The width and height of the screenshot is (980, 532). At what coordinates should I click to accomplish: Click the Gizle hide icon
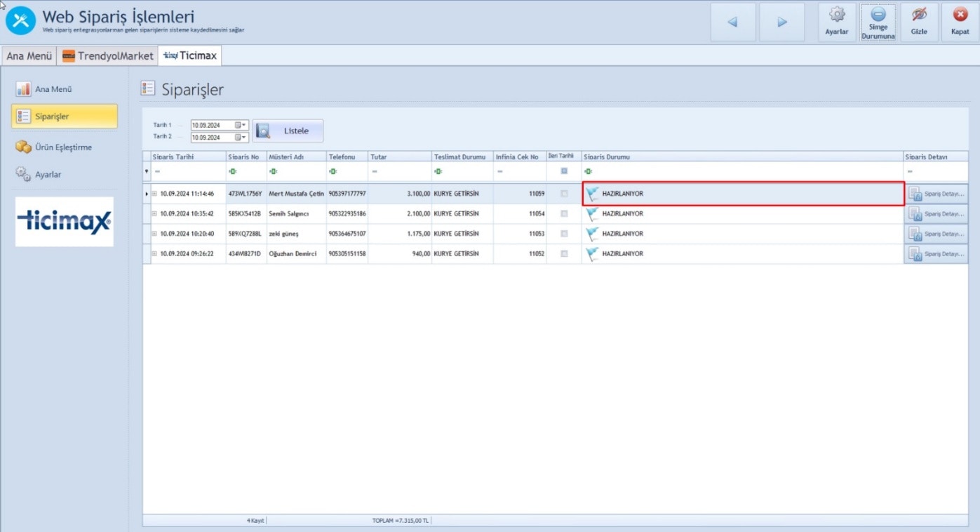tap(919, 22)
